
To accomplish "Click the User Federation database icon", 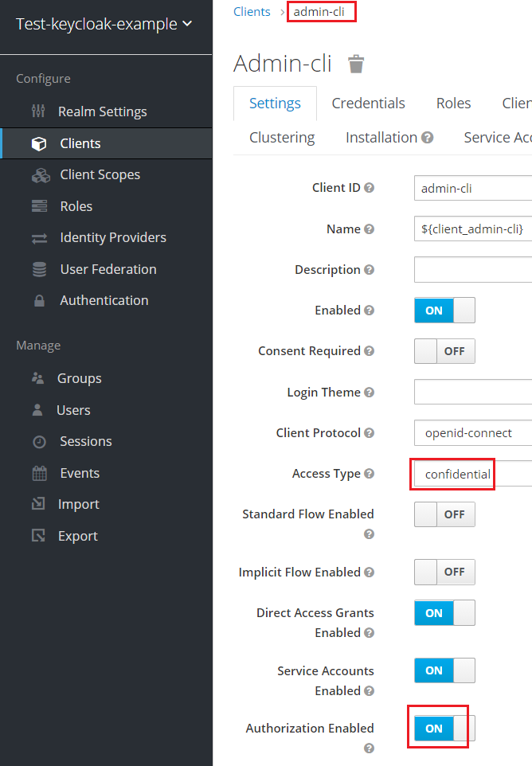I will (x=40, y=269).
